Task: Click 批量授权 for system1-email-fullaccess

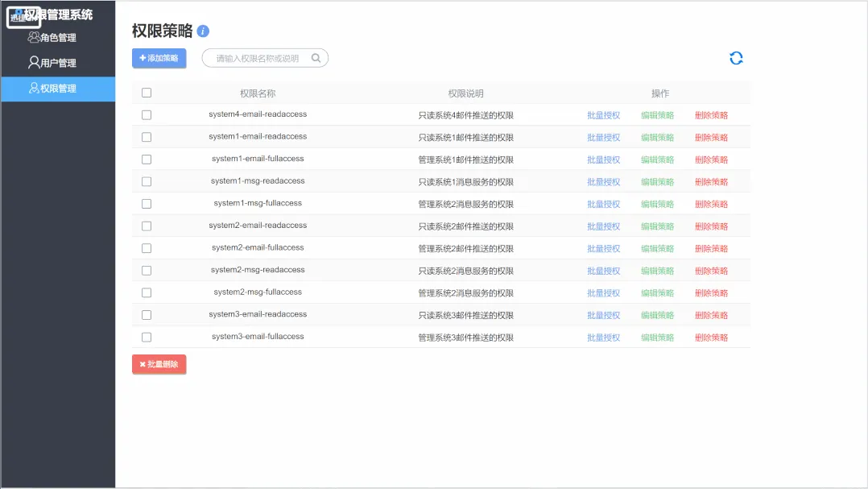Action: click(x=603, y=160)
